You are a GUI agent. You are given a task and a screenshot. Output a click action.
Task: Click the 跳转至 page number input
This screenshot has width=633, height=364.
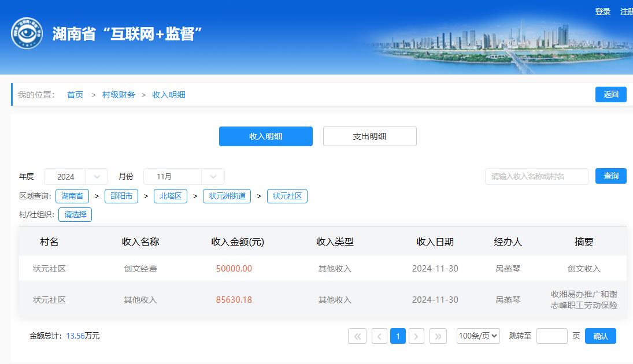[x=551, y=336]
